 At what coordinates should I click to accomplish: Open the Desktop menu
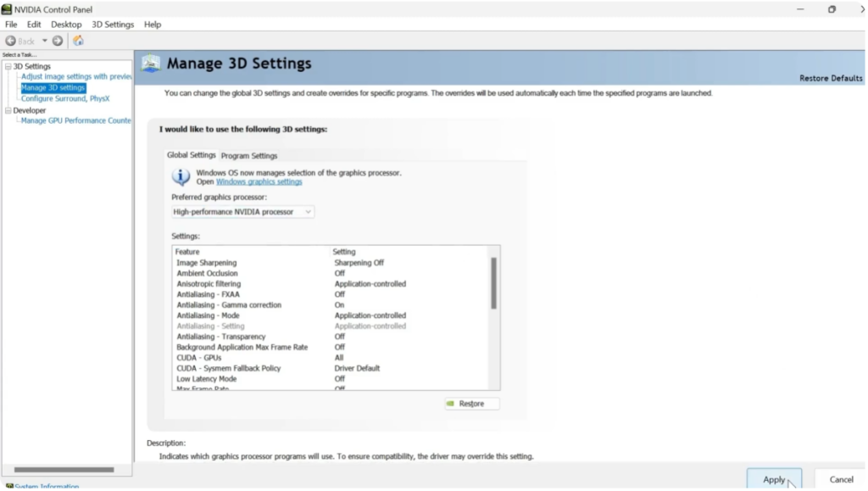65,24
